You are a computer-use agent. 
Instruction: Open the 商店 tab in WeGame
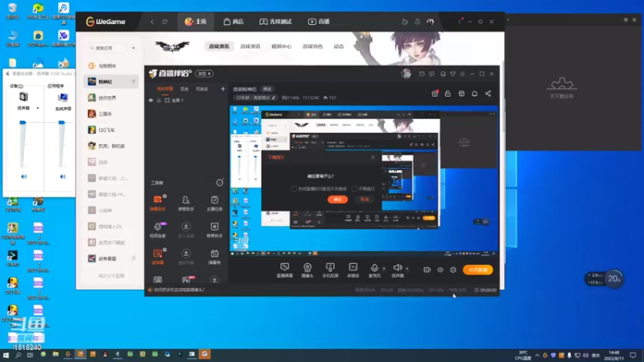[233, 22]
